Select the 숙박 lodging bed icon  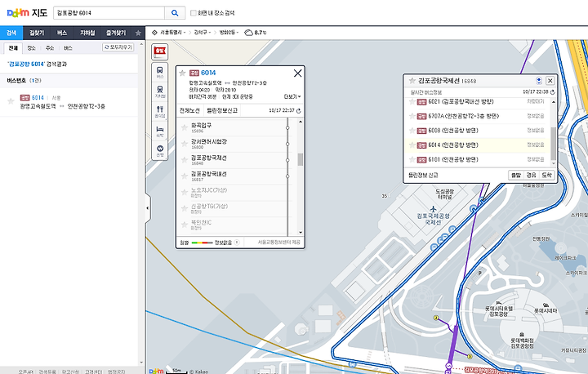pos(160,131)
